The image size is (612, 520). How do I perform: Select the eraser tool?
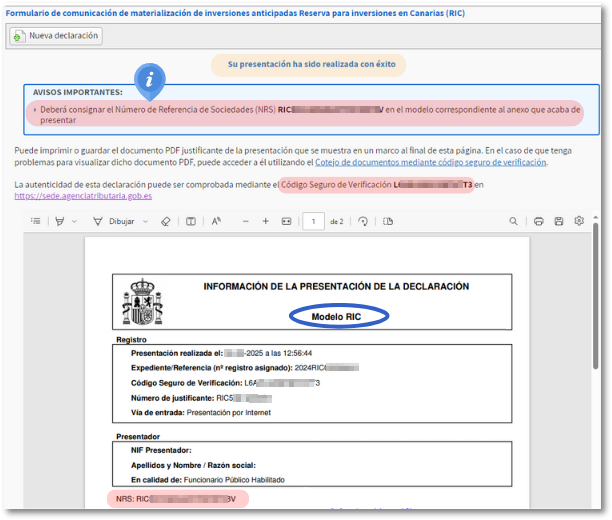165,221
